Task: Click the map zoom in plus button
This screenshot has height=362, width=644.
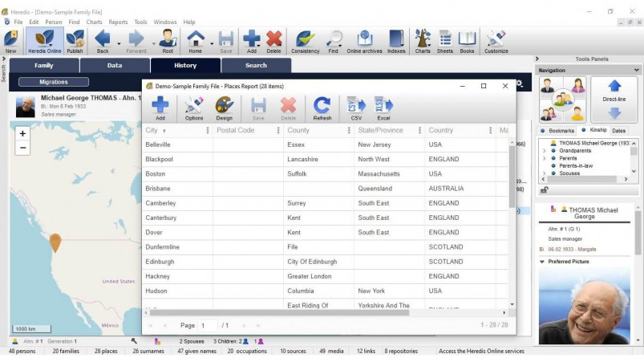Action: point(22,133)
